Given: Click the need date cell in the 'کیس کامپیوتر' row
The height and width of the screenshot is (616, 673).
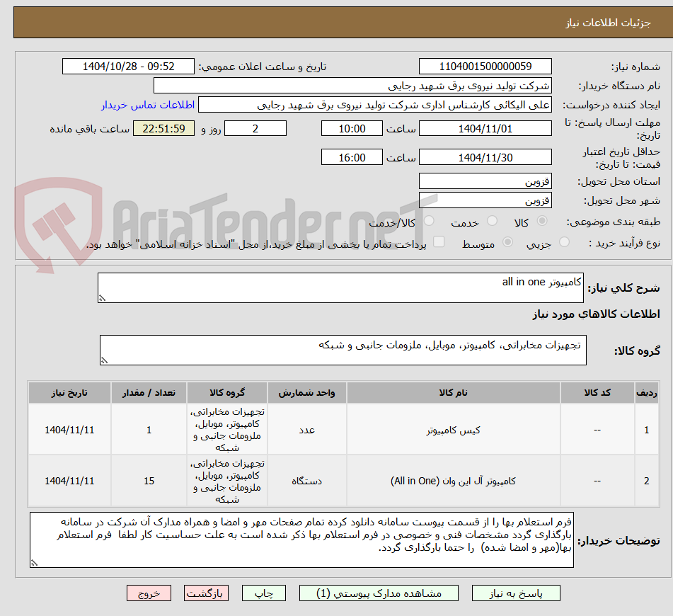Looking at the screenshot, I should [x=69, y=430].
